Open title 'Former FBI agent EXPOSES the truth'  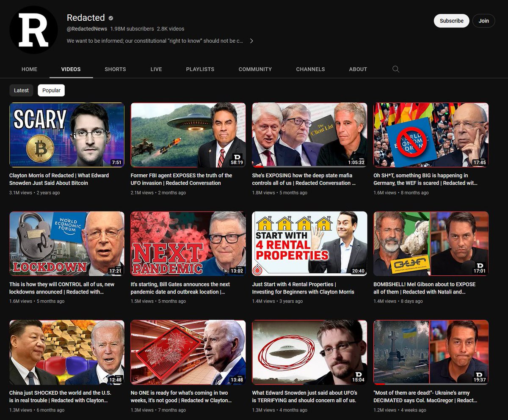pos(181,179)
